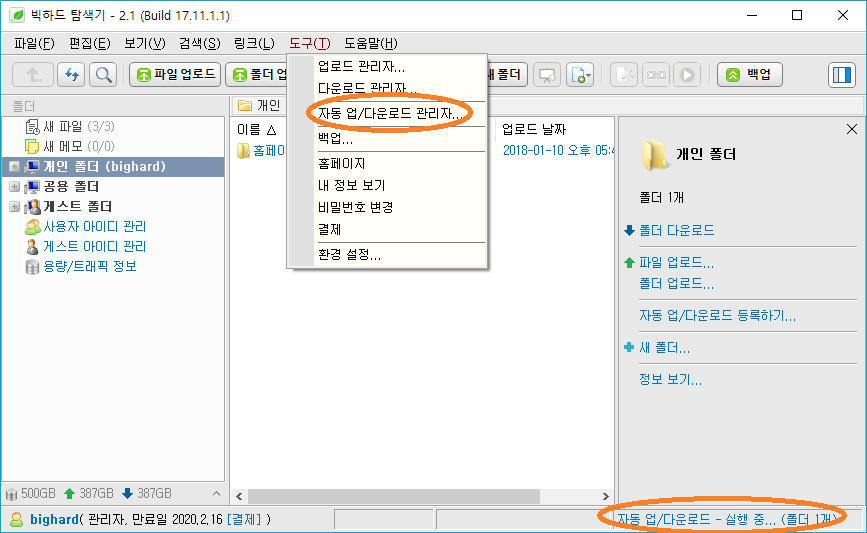Click the 개인 path folder label
The height and width of the screenshot is (533, 867).
tap(268, 106)
